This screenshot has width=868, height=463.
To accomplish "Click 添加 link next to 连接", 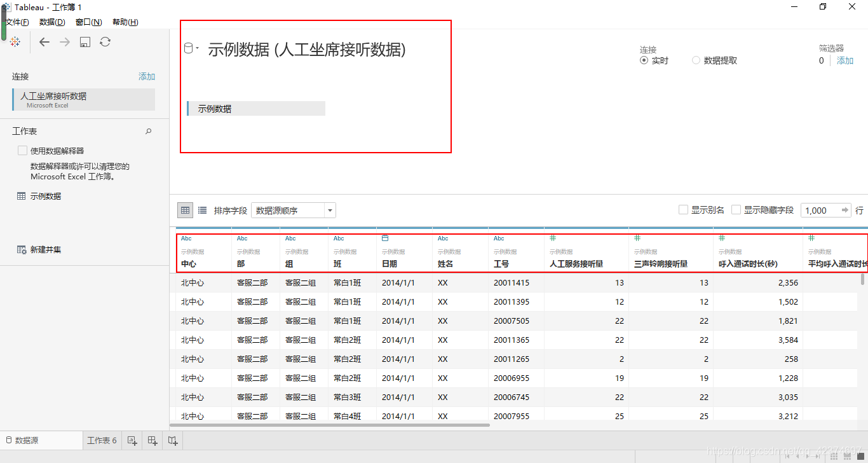I will click(x=147, y=76).
